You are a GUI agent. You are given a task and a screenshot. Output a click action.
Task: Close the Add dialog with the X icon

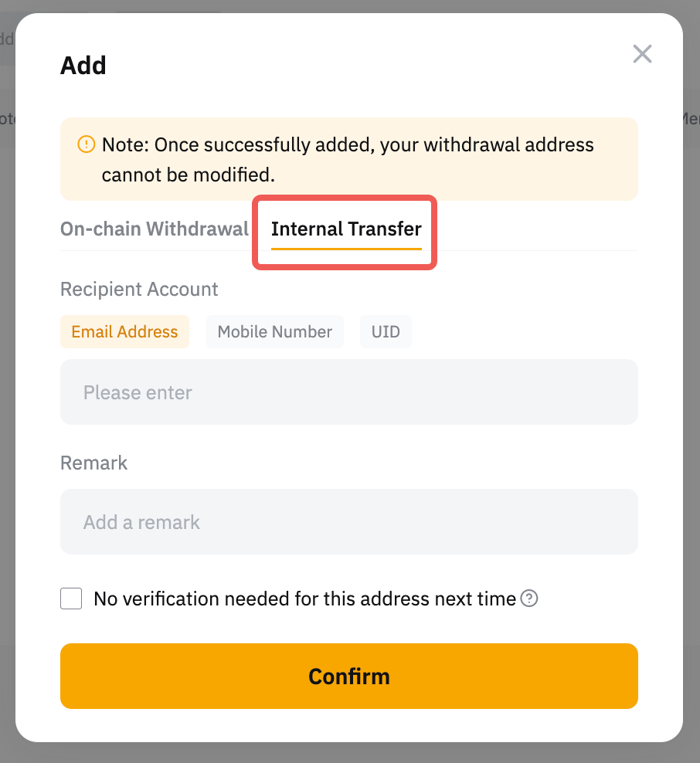pyautogui.click(x=642, y=54)
